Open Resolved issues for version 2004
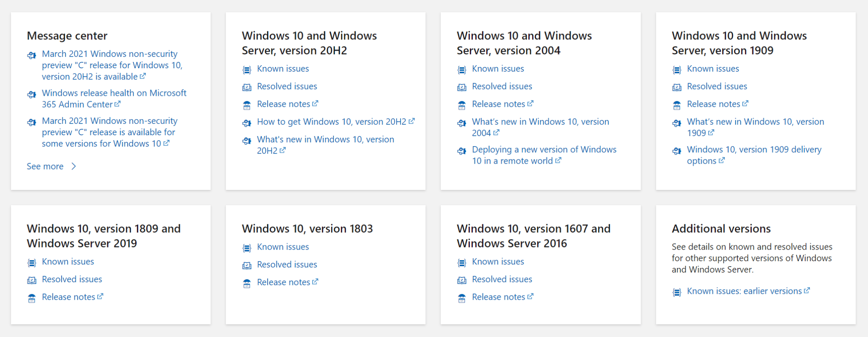 click(502, 86)
